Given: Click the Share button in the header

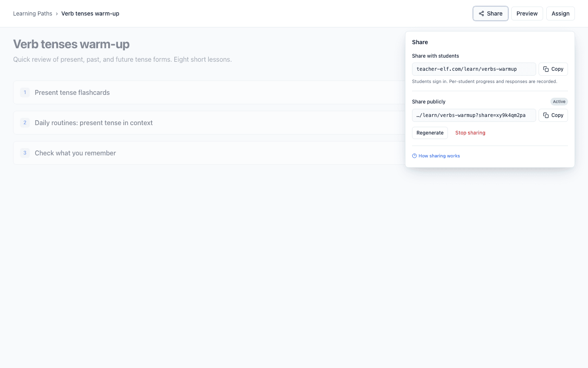Looking at the screenshot, I should coord(490,13).
